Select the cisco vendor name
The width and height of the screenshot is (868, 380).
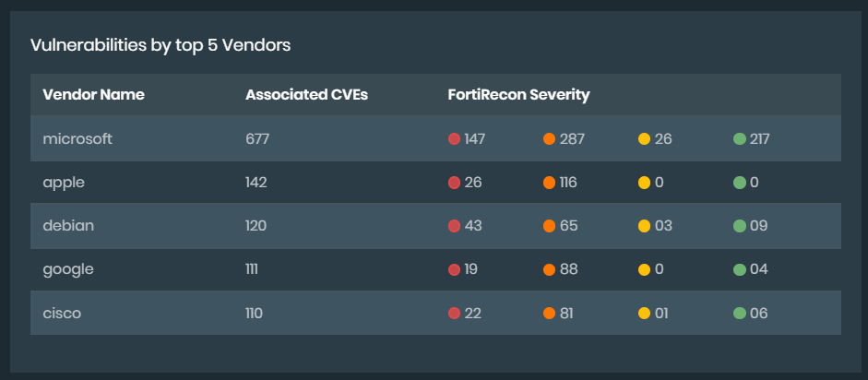pos(62,314)
